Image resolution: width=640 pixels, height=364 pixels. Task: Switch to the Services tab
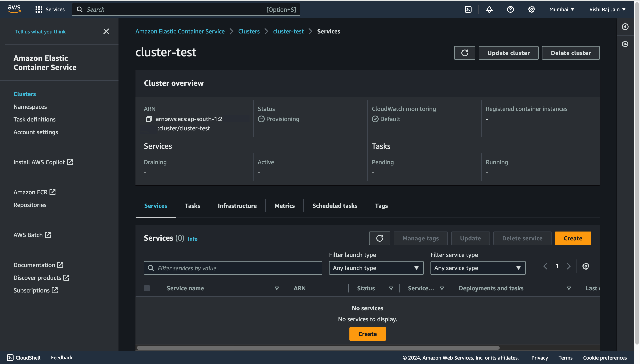click(x=156, y=206)
